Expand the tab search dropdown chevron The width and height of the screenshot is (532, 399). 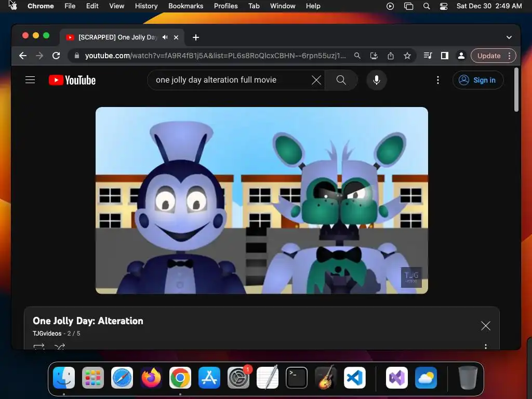click(509, 37)
